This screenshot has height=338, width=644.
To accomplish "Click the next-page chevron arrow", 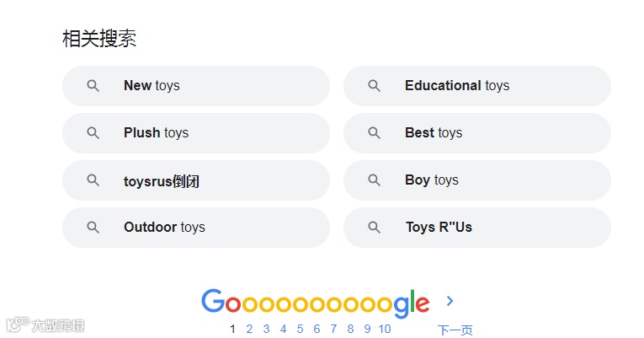I will [450, 301].
